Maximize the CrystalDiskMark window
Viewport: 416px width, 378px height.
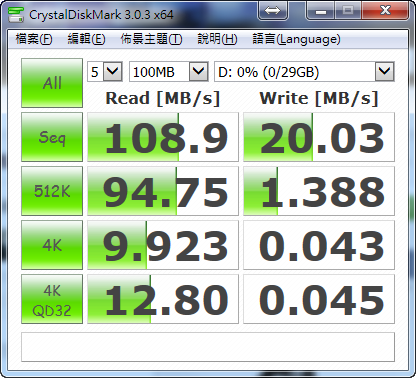[348, 11]
